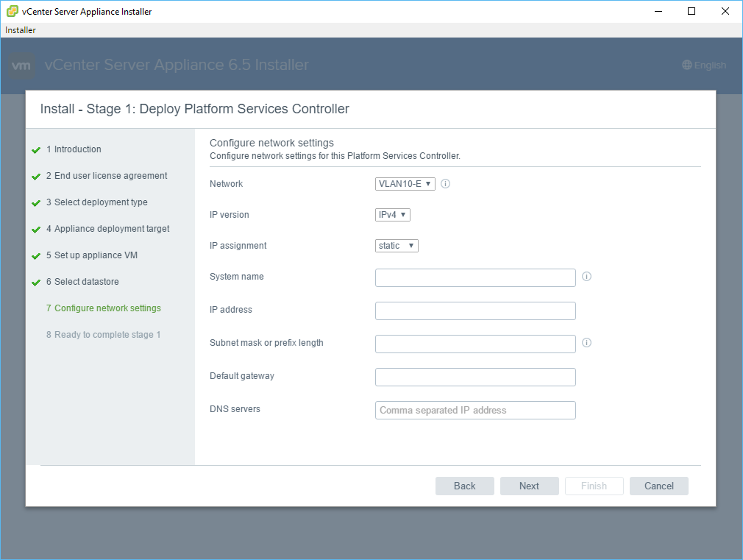
Task: Click the info icon beside Subnet mask field
Action: point(586,343)
